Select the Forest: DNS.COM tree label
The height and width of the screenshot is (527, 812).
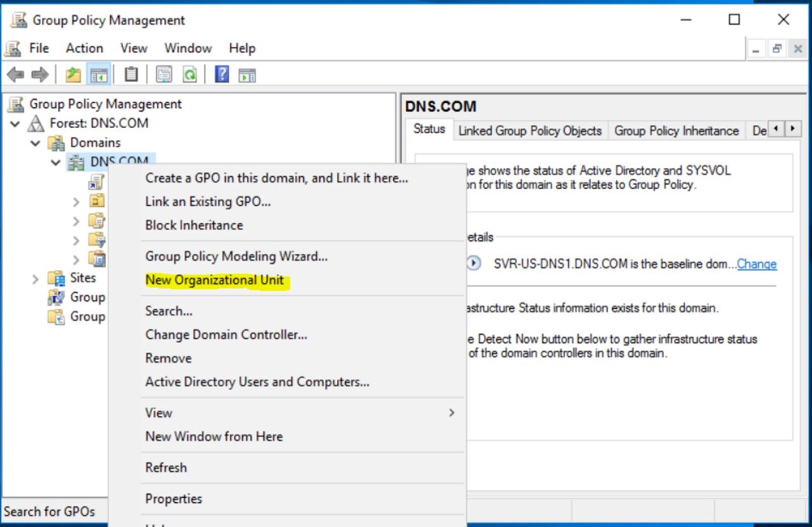99,123
